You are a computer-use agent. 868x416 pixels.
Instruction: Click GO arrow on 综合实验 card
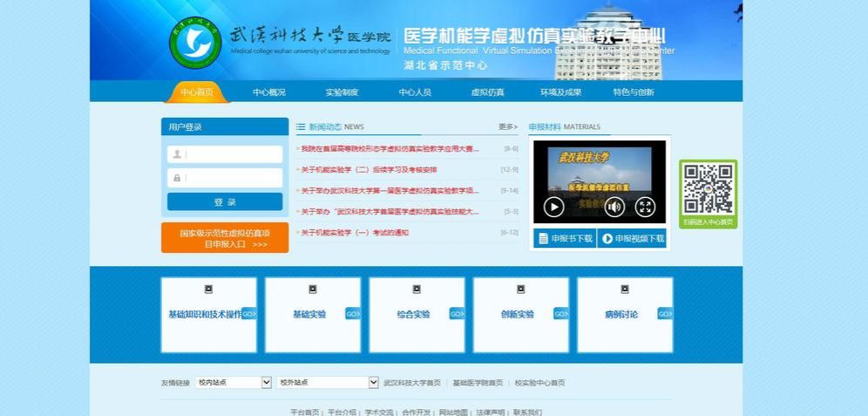[x=458, y=313]
